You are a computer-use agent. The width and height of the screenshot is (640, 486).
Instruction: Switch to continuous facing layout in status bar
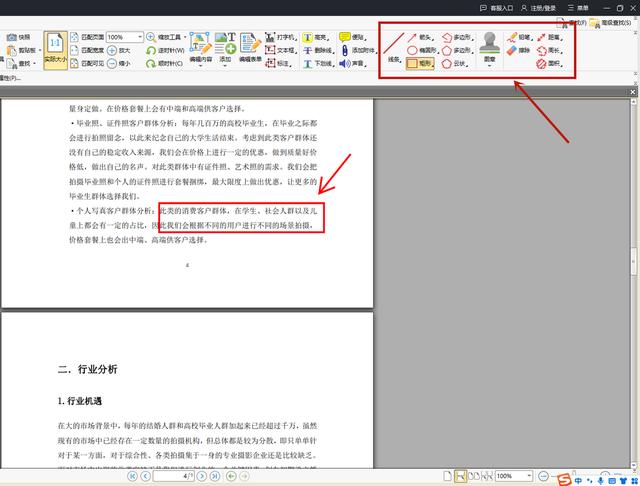[487, 476]
